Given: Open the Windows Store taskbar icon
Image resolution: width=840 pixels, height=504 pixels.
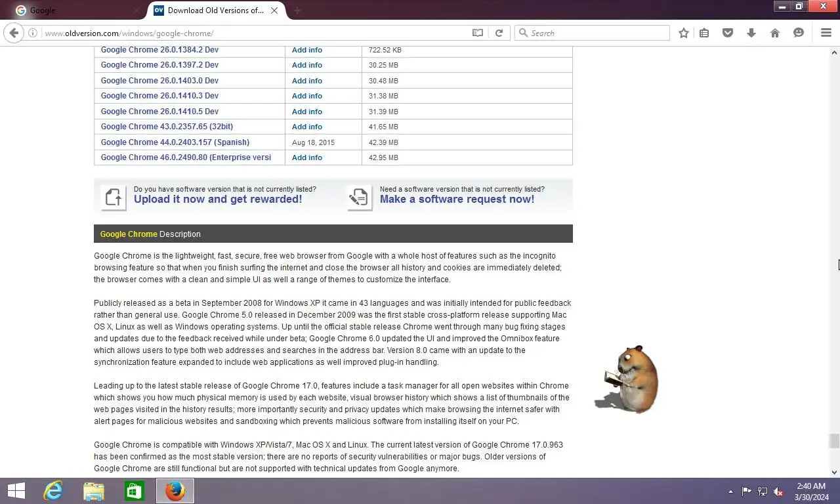Looking at the screenshot, I should [x=135, y=491].
